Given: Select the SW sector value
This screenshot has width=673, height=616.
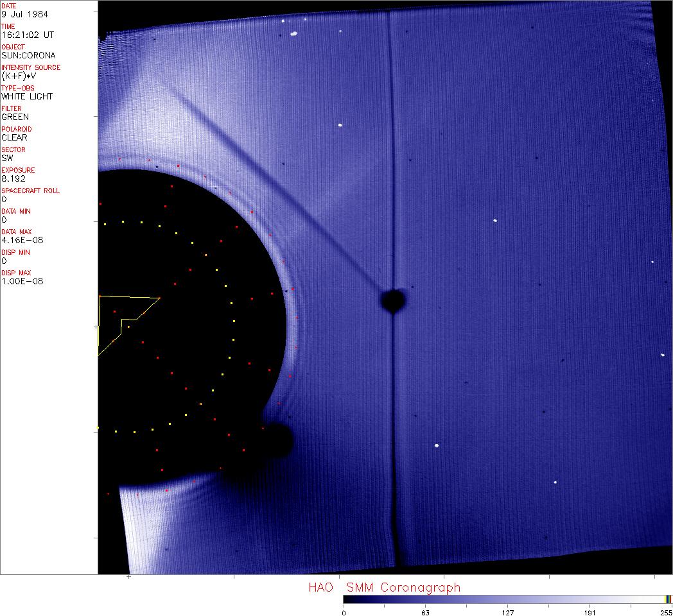Looking at the screenshot, I should (7, 158).
